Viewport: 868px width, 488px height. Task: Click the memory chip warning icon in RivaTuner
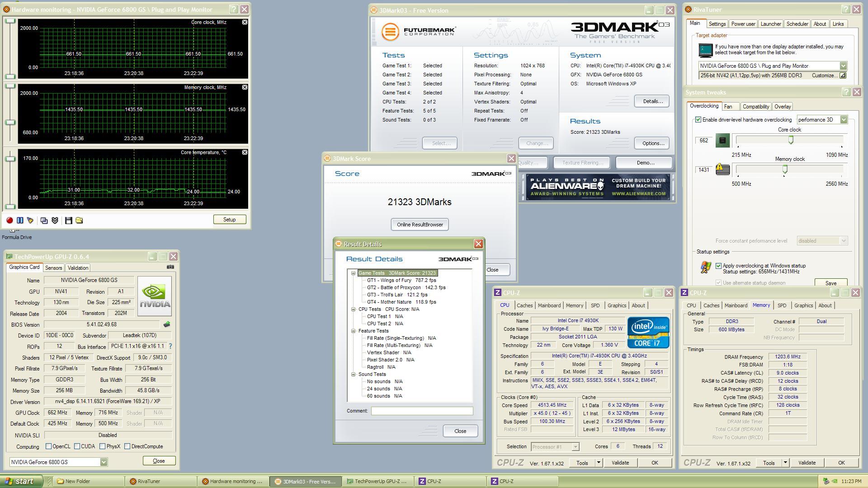722,169
